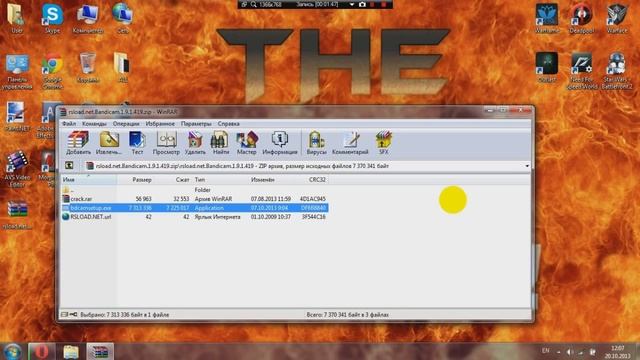This screenshot has height=360, width=640.
Task: Expand the address bar path dropdown
Action: 527,166
